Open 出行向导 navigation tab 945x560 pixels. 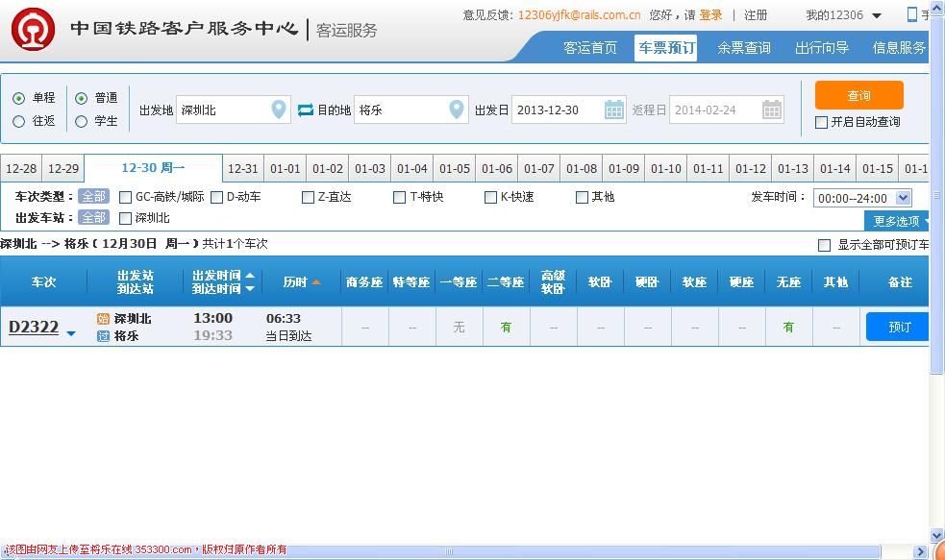coord(821,48)
